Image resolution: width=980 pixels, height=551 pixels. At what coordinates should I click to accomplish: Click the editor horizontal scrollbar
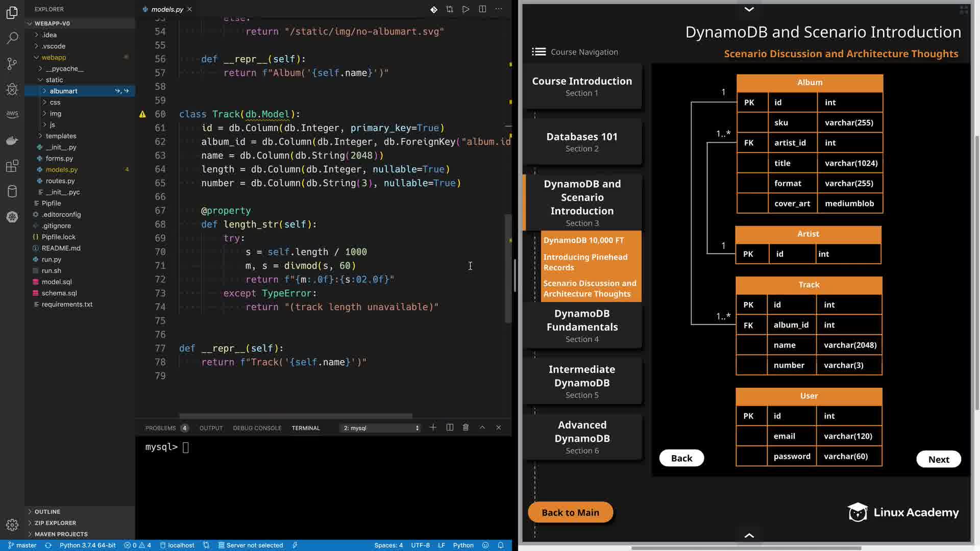[x=296, y=416]
